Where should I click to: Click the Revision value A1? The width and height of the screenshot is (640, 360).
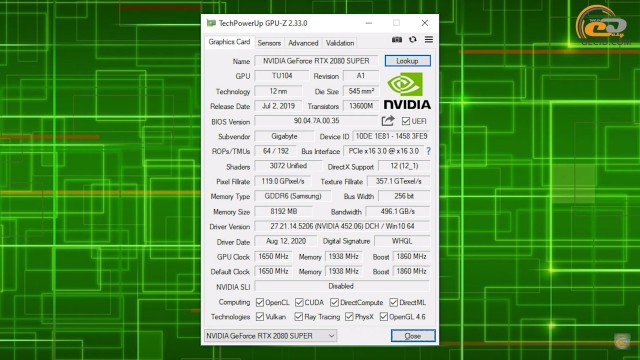(361, 76)
